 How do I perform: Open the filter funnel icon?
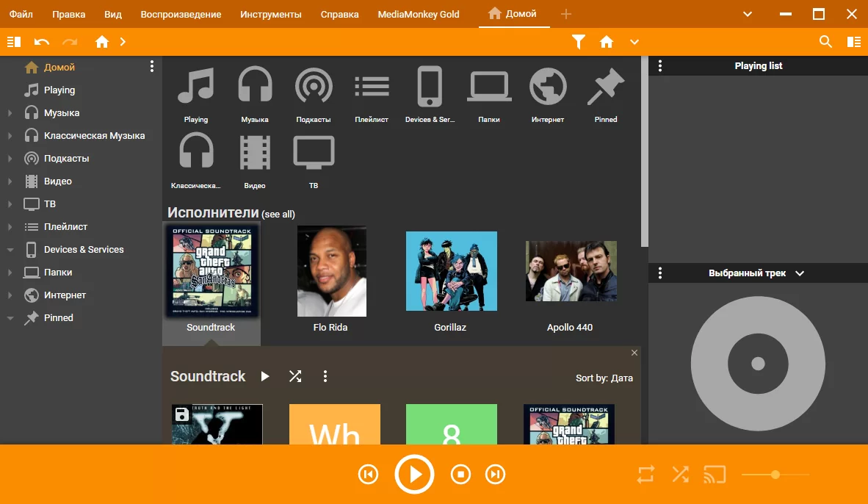click(x=579, y=42)
